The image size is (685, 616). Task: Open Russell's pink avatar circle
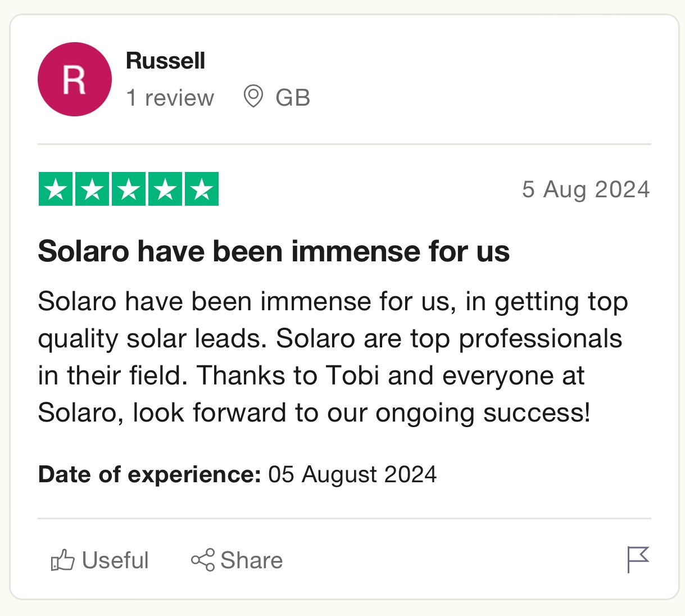tap(75, 79)
